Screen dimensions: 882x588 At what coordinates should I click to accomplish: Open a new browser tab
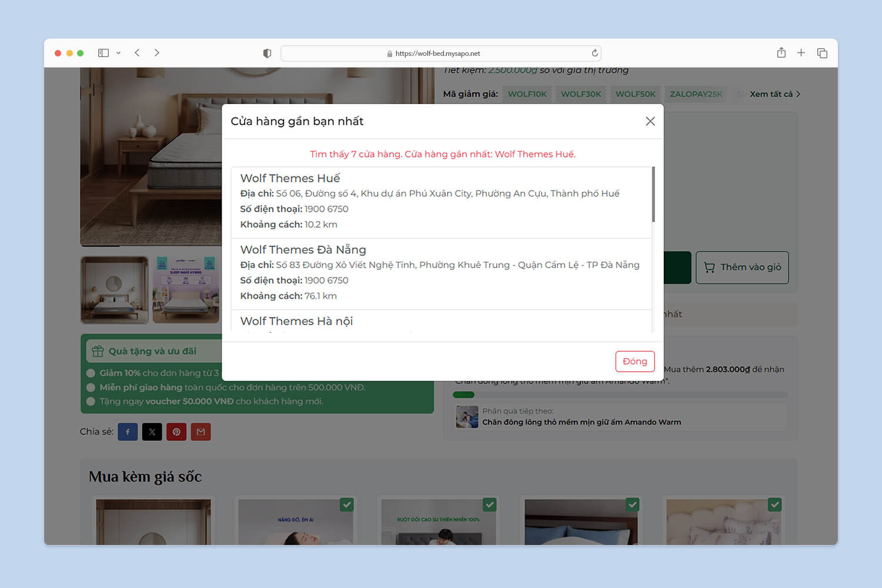[801, 53]
